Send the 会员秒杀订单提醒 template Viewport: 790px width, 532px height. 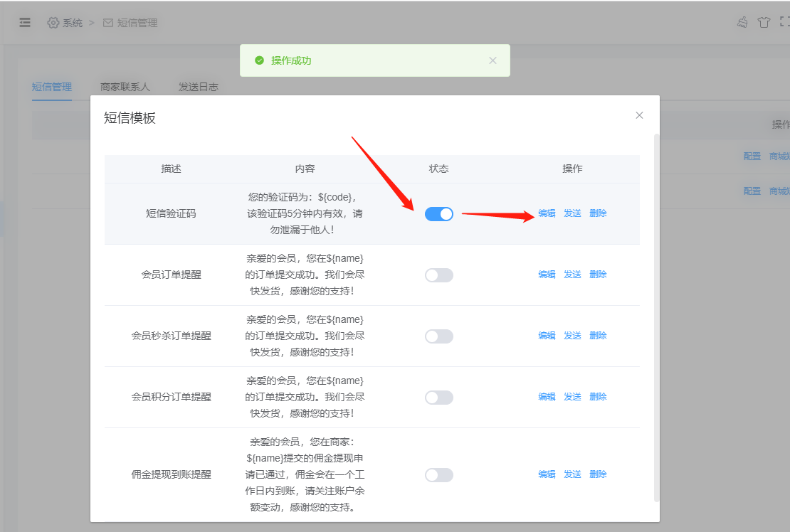[x=572, y=336]
